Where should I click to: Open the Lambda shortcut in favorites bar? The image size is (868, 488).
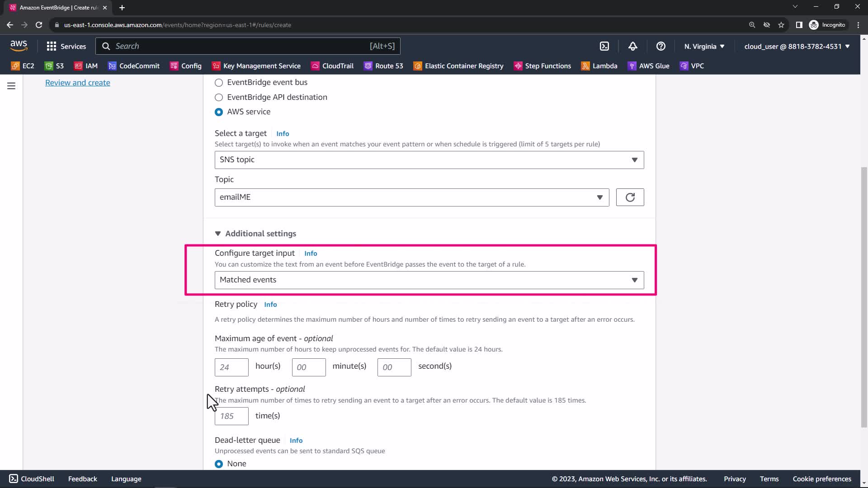click(599, 66)
